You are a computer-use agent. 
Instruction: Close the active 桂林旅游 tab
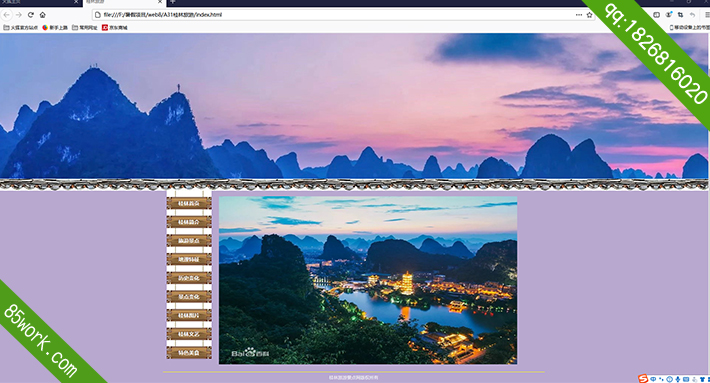pos(160,2)
